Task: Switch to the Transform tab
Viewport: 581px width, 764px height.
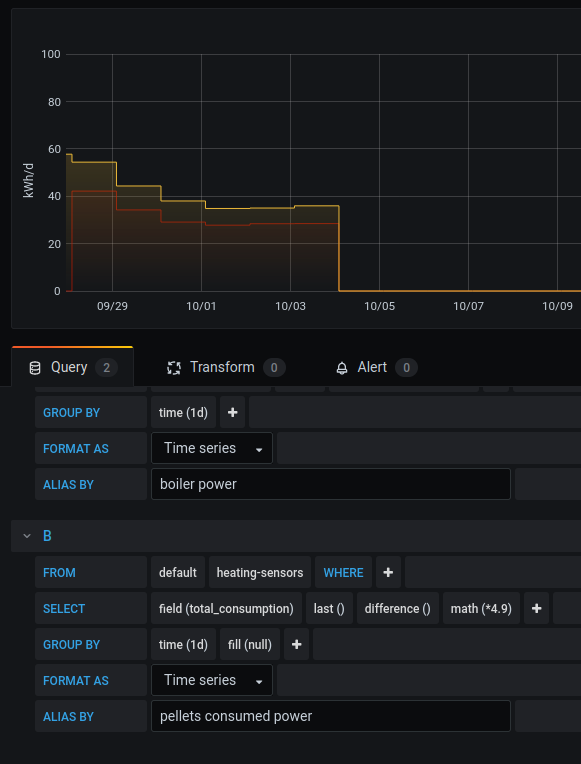Action: point(226,367)
